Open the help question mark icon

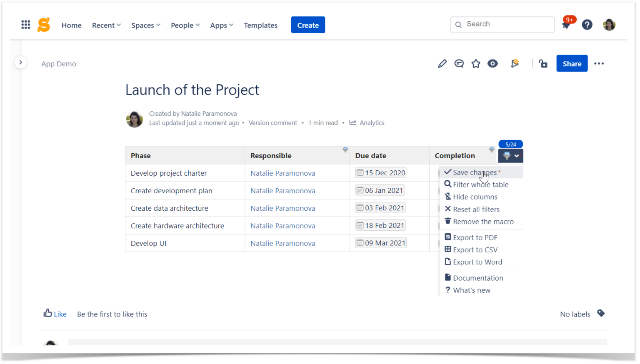pos(587,25)
